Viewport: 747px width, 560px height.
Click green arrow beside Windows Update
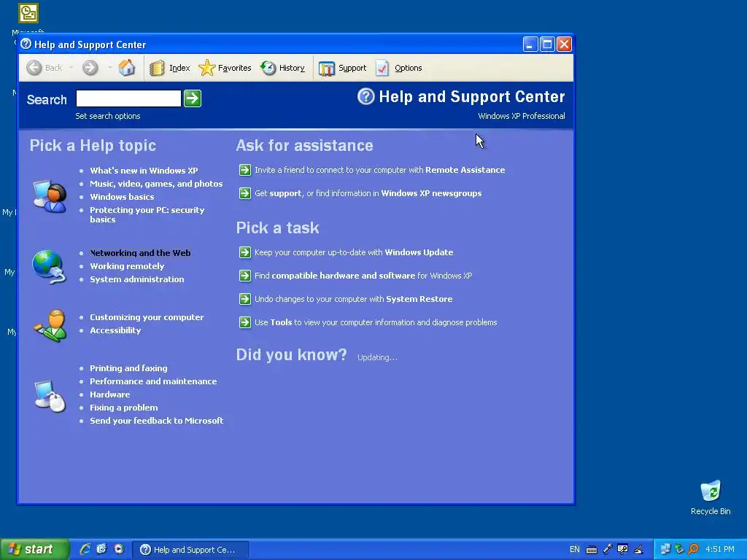[245, 252]
